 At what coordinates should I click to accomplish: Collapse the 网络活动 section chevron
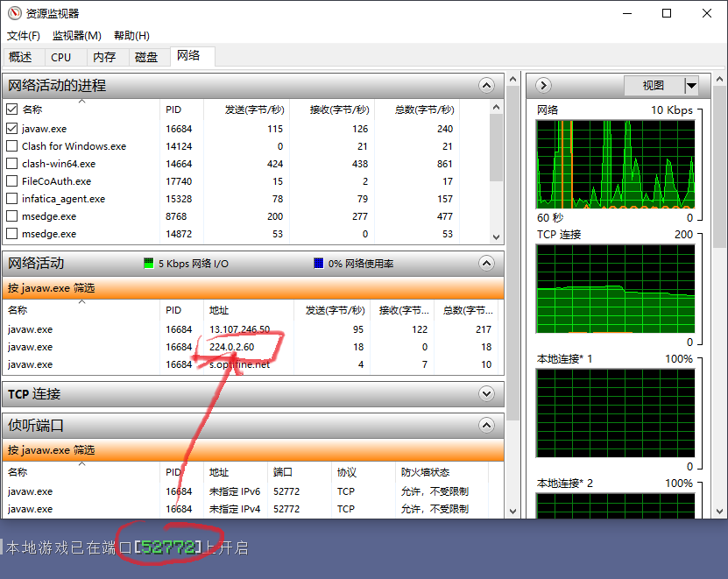[x=486, y=263]
